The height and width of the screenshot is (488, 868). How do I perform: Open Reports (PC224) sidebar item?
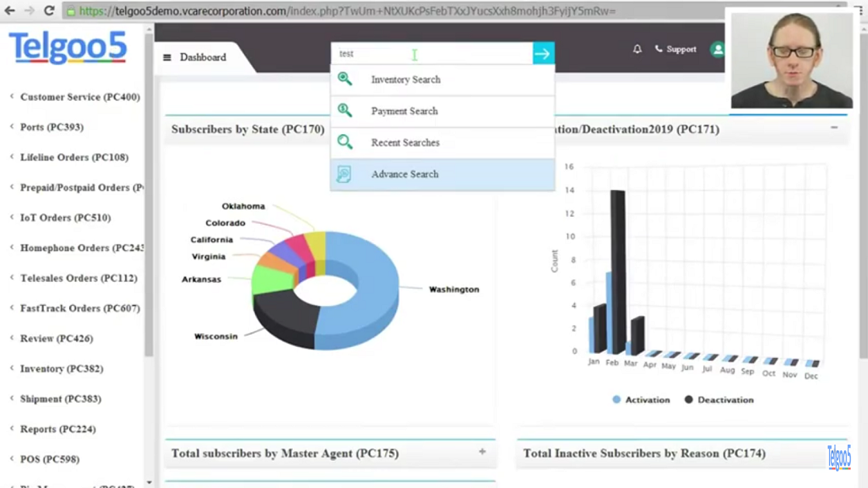[x=57, y=429]
